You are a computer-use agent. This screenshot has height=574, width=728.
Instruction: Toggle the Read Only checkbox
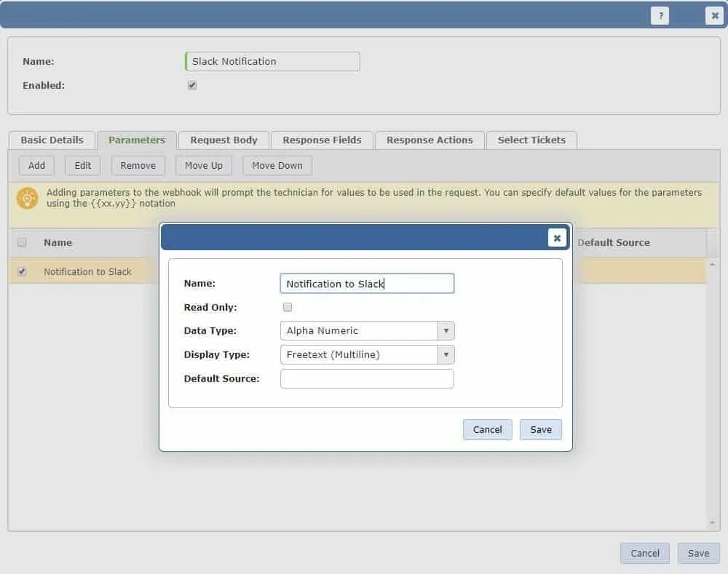[x=288, y=307]
